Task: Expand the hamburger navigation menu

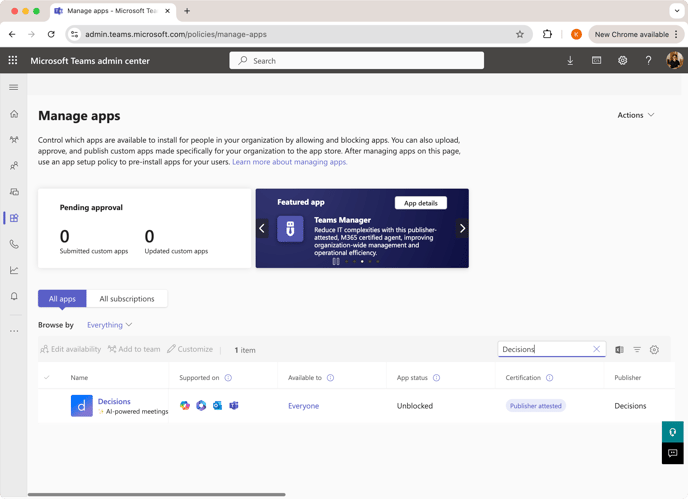Action: (14, 87)
